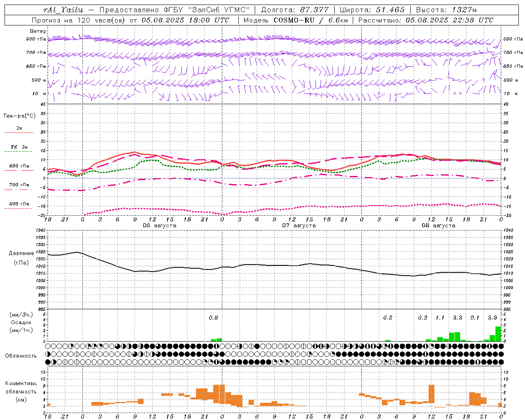Screen dimensions: 525x420
Task: Click the precipitation value 3.9
Action: pos(492,317)
